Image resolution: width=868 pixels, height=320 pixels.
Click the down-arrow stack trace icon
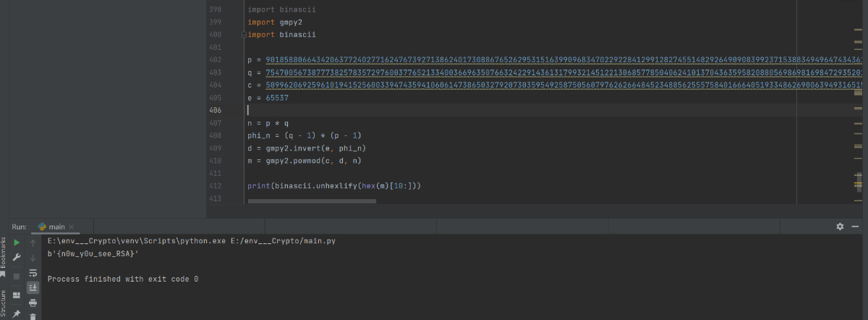(33, 258)
